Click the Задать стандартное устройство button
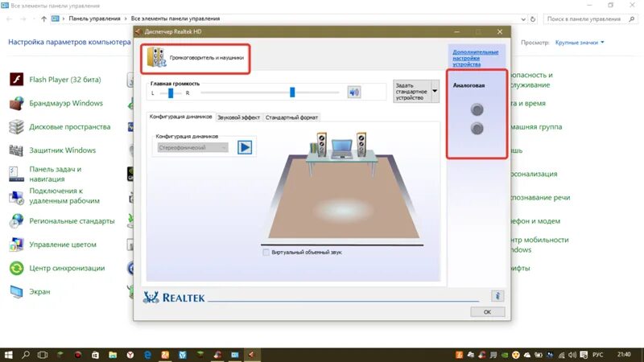The height and width of the screenshot is (362, 644). coord(411,91)
